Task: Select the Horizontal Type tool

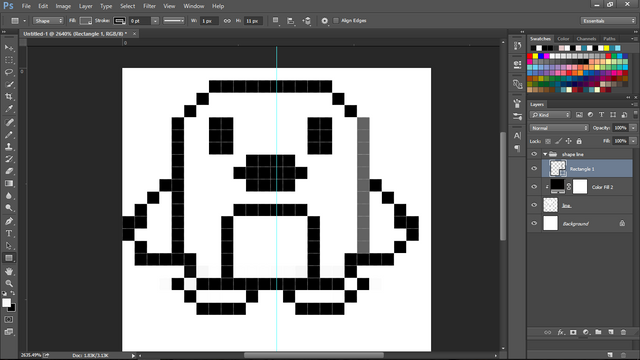Action: [x=9, y=233]
